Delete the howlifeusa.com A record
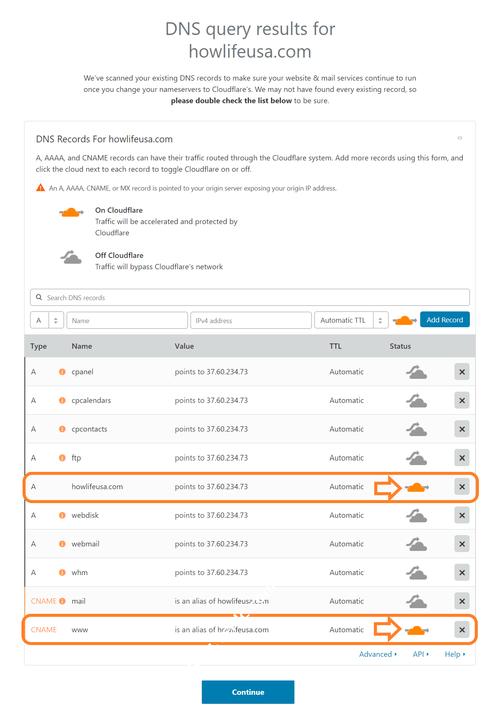 462,487
